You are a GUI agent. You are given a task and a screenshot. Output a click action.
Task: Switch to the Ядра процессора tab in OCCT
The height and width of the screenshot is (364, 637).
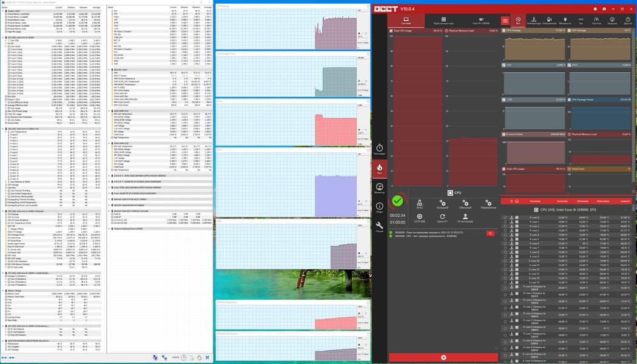[x=443, y=21]
